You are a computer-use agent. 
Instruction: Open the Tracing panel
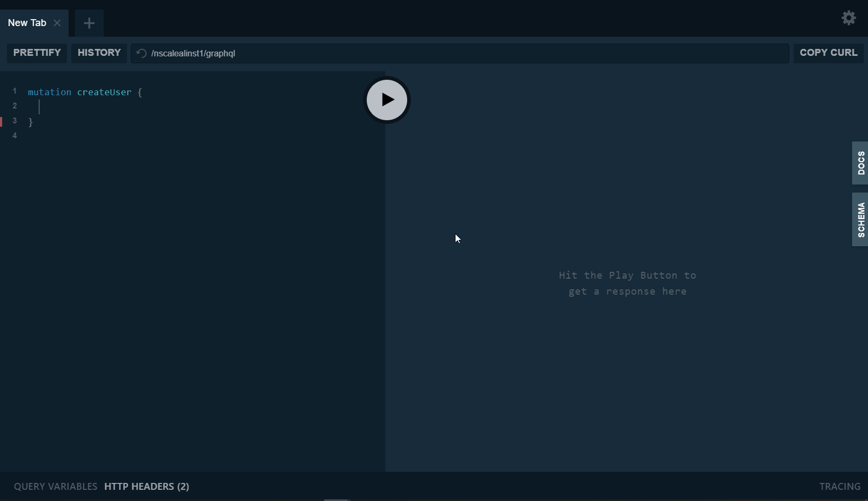(x=840, y=486)
